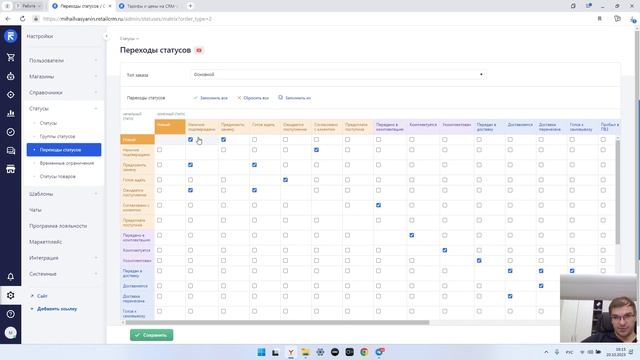
Task: Show hidden tray icons chevron in taskbar
Action: (x=546, y=352)
